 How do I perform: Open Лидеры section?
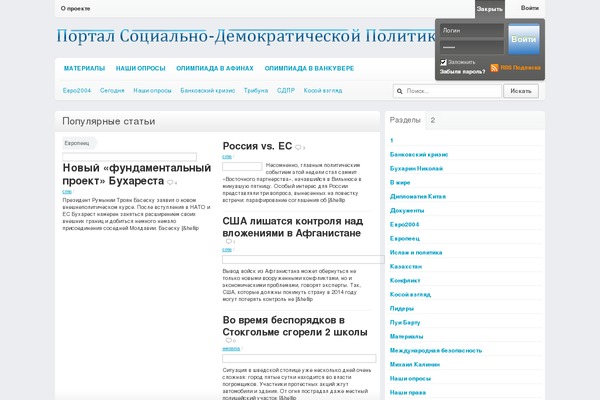(402, 309)
